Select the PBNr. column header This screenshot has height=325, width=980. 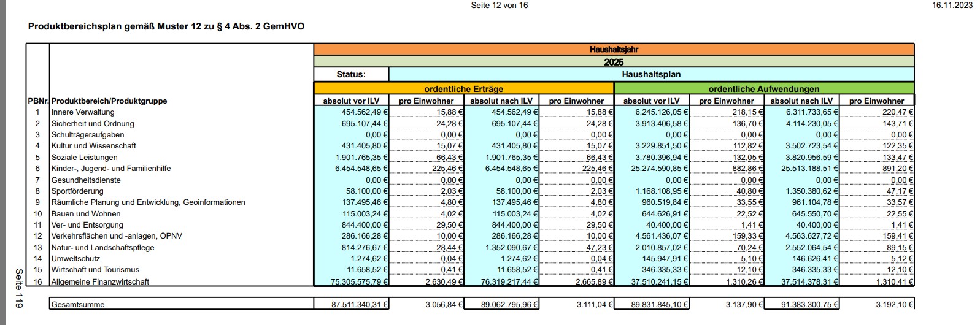[x=37, y=101]
